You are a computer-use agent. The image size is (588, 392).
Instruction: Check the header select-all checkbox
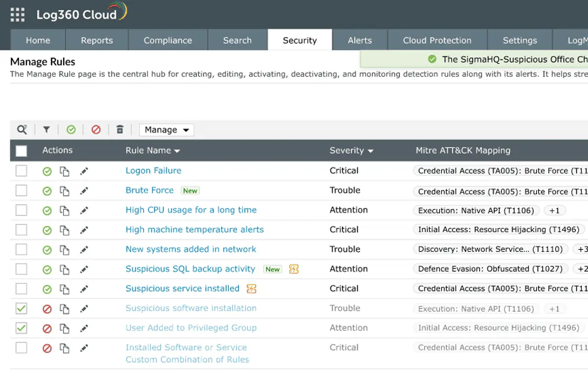point(21,150)
